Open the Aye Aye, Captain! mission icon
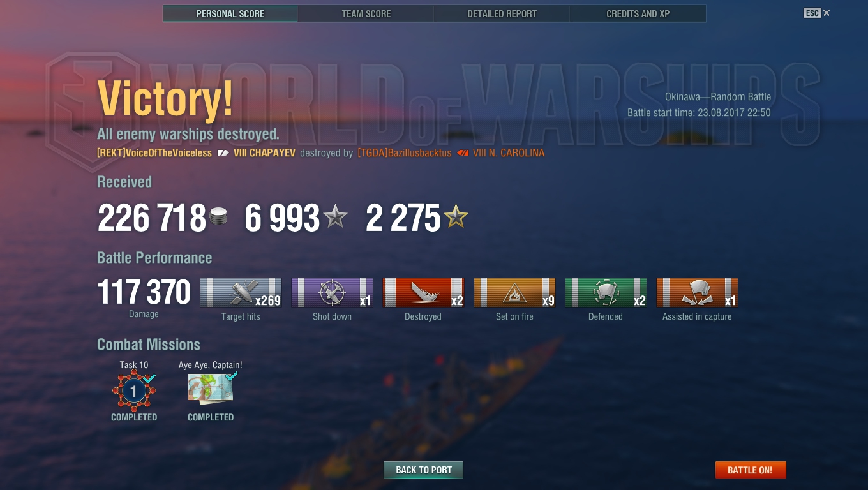Image resolution: width=868 pixels, height=490 pixels. coord(211,389)
